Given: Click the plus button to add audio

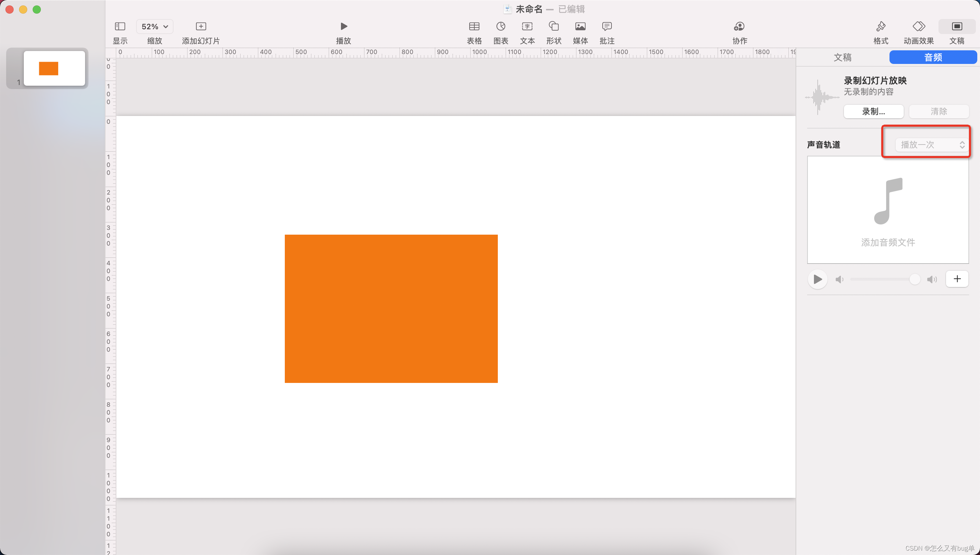Looking at the screenshot, I should tap(957, 279).
